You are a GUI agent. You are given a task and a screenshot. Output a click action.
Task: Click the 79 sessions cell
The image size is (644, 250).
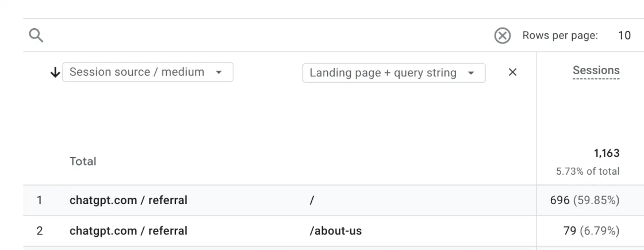coord(591,231)
